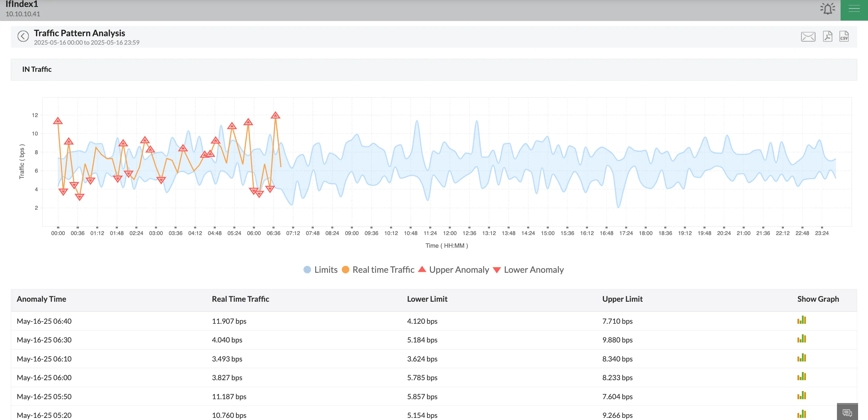Click the email envelope export icon
The image size is (868, 420).
coord(808,37)
